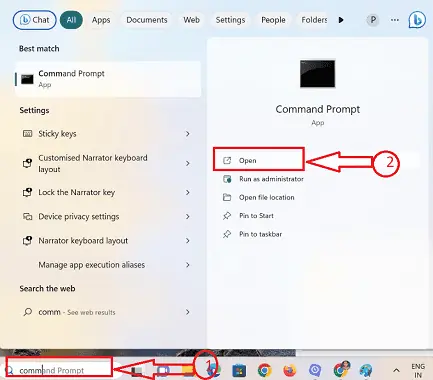Expand the comm web results arrow

pyautogui.click(x=188, y=312)
